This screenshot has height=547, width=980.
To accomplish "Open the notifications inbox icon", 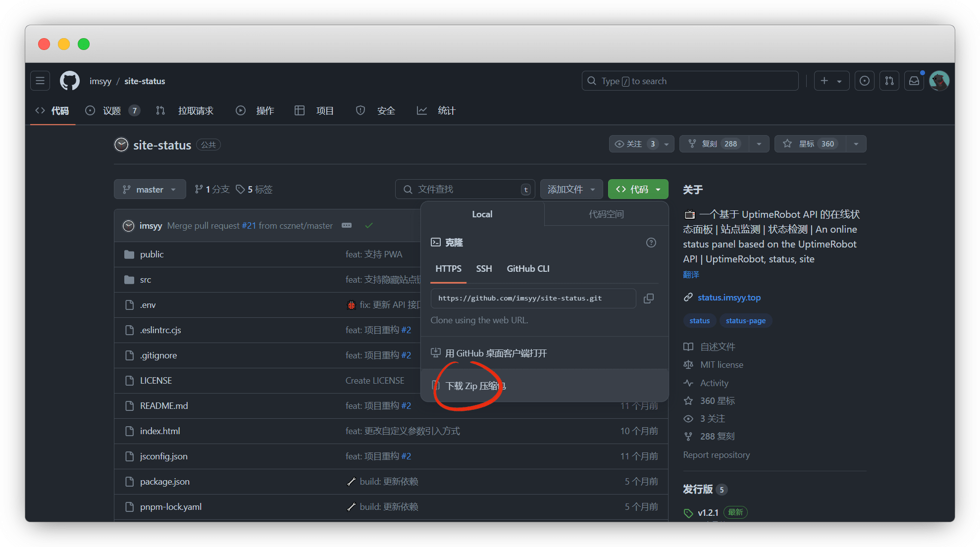I will click(914, 81).
